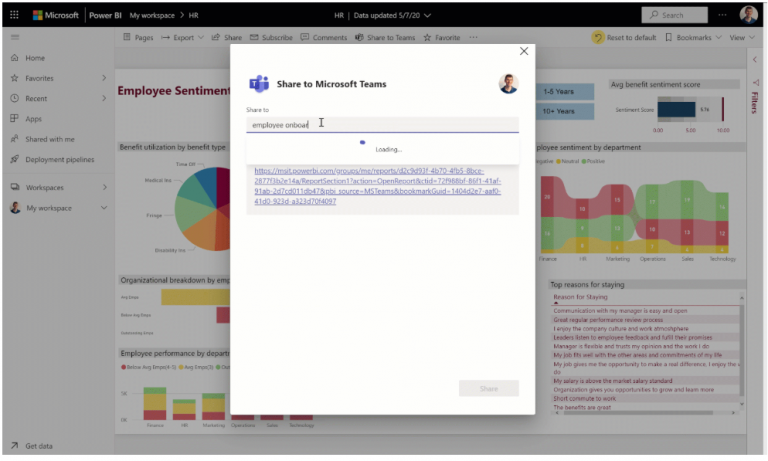Expand the Recent chevron

104,98
